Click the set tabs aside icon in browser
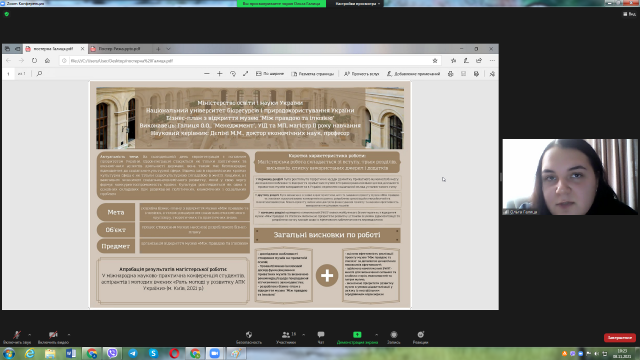Viewport: 640px width, 360px height. (18, 49)
